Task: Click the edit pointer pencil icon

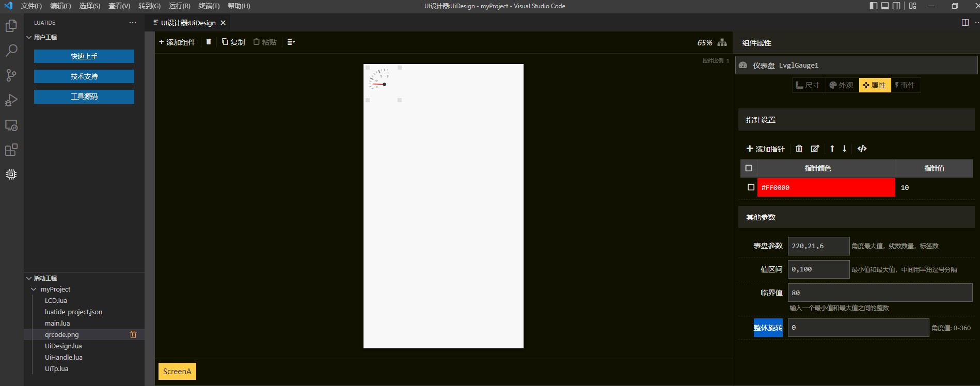Action: coord(815,149)
